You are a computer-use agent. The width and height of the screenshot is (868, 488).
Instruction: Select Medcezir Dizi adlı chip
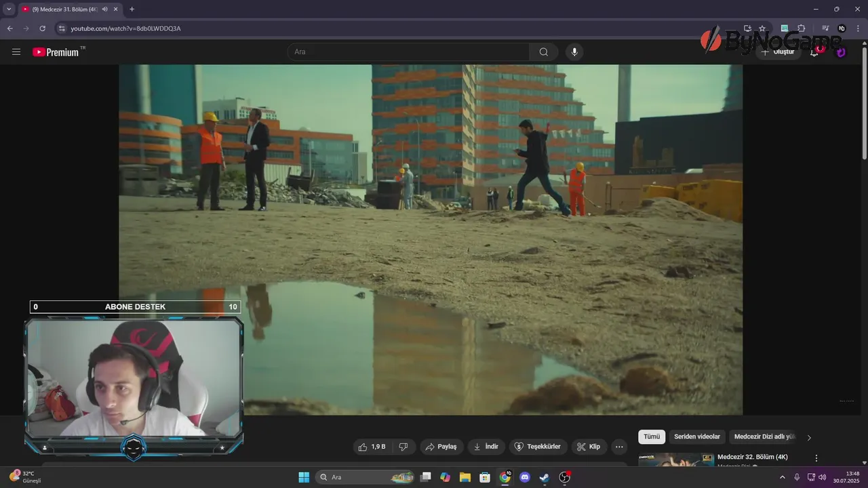coord(764,437)
